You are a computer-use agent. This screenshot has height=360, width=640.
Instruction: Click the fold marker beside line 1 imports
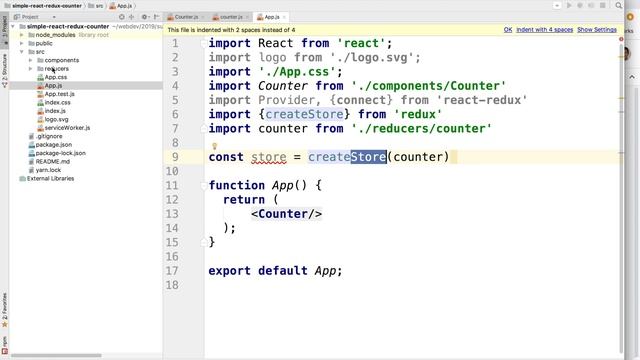pos(203,43)
